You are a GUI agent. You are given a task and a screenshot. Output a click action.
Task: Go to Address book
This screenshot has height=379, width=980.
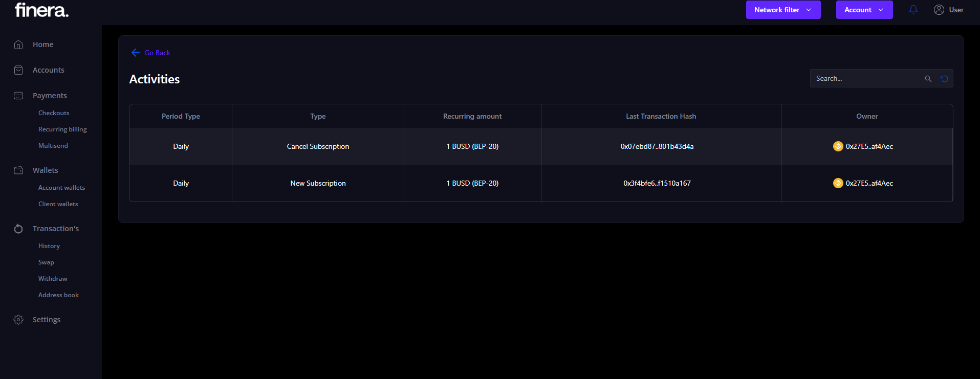click(58, 295)
